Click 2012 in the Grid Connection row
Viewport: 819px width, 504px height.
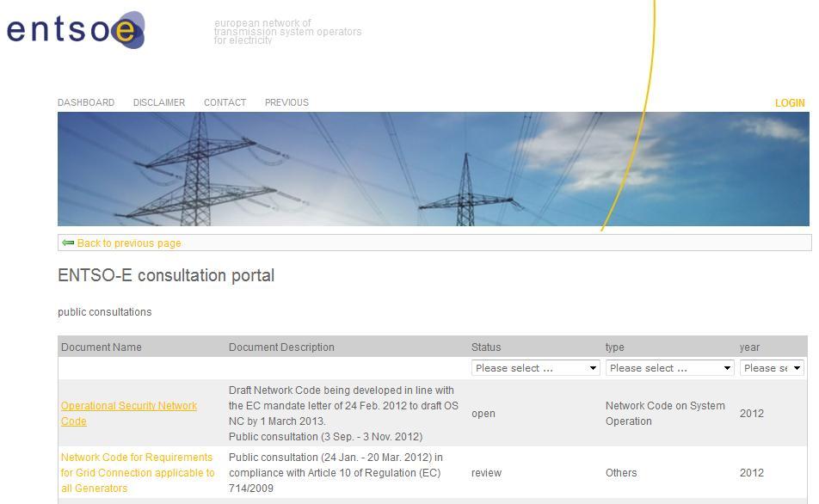(752, 473)
